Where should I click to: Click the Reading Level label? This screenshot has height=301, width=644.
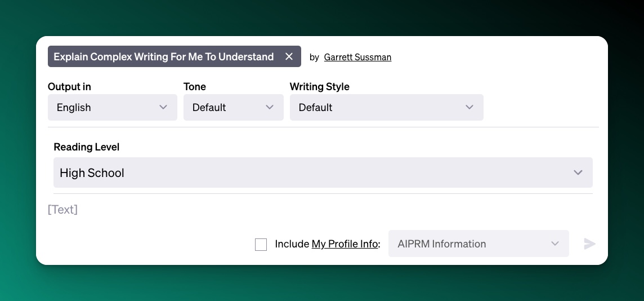click(87, 147)
